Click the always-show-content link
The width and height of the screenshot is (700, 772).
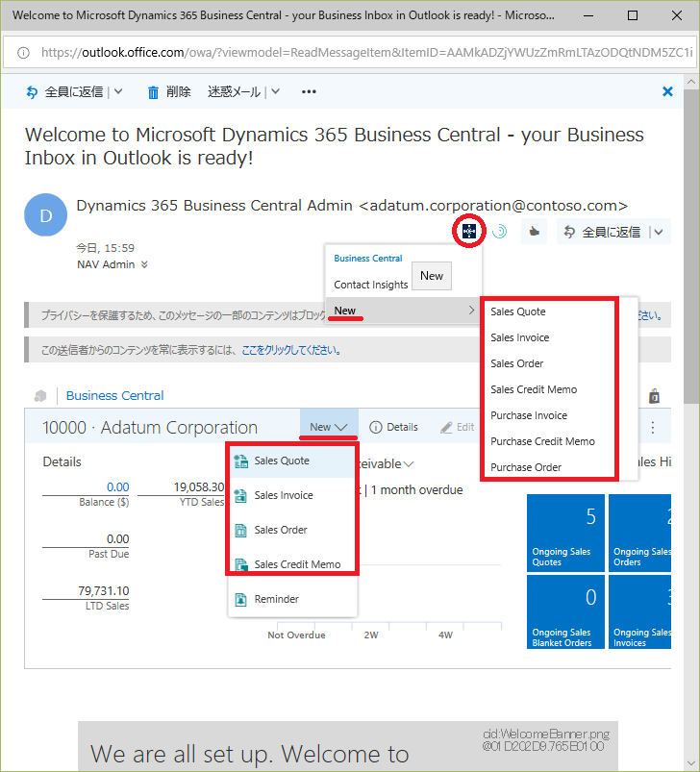click(x=291, y=350)
